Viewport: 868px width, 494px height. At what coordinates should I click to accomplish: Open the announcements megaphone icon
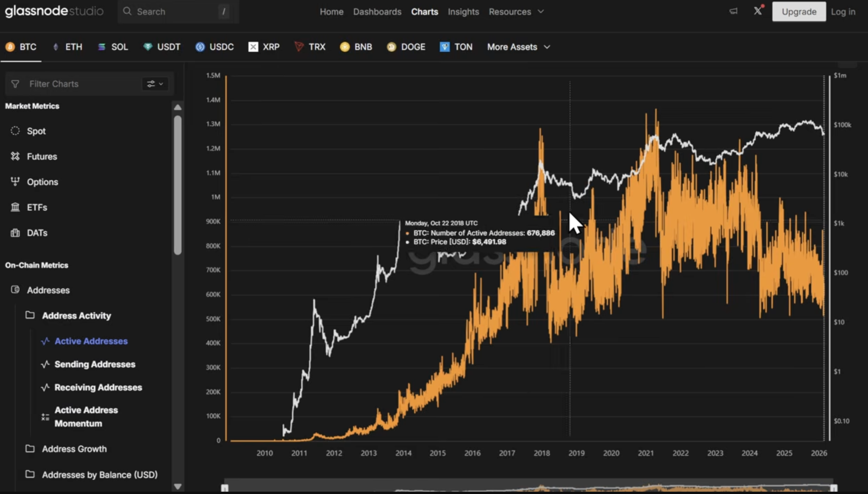click(x=733, y=11)
